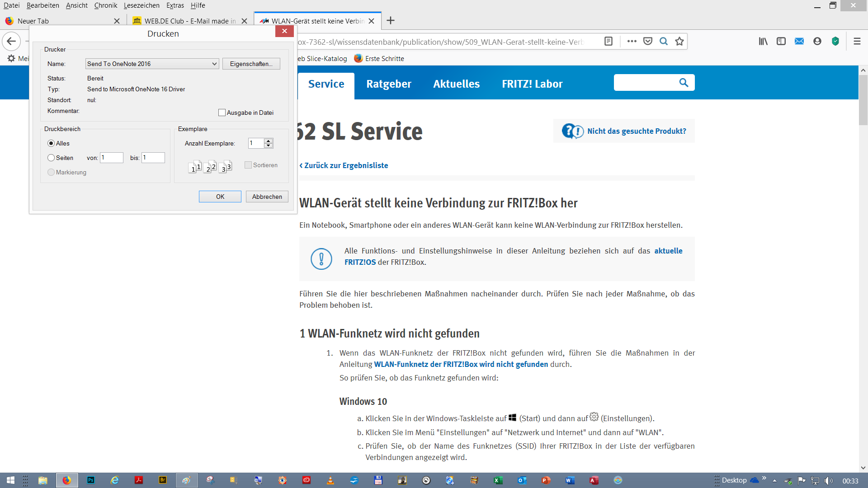Viewport: 868px width, 488px height.
Task: Bookmark page with the star icon
Action: point(679,42)
